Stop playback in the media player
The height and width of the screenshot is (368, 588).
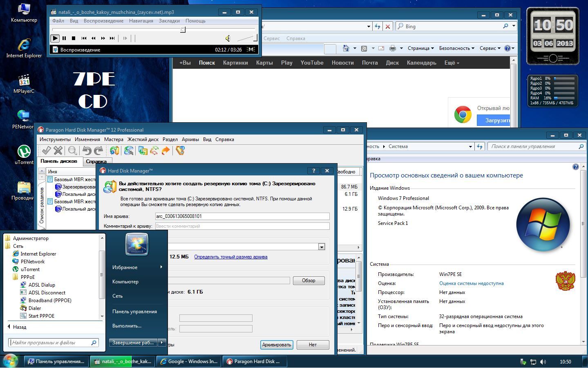(74, 38)
